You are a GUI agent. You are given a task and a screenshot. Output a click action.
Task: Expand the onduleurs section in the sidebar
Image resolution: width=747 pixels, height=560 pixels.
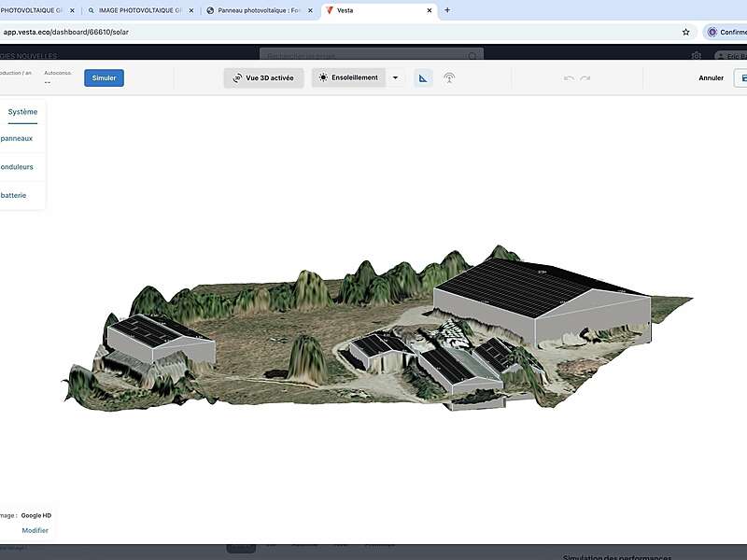pyautogui.click(x=21, y=166)
